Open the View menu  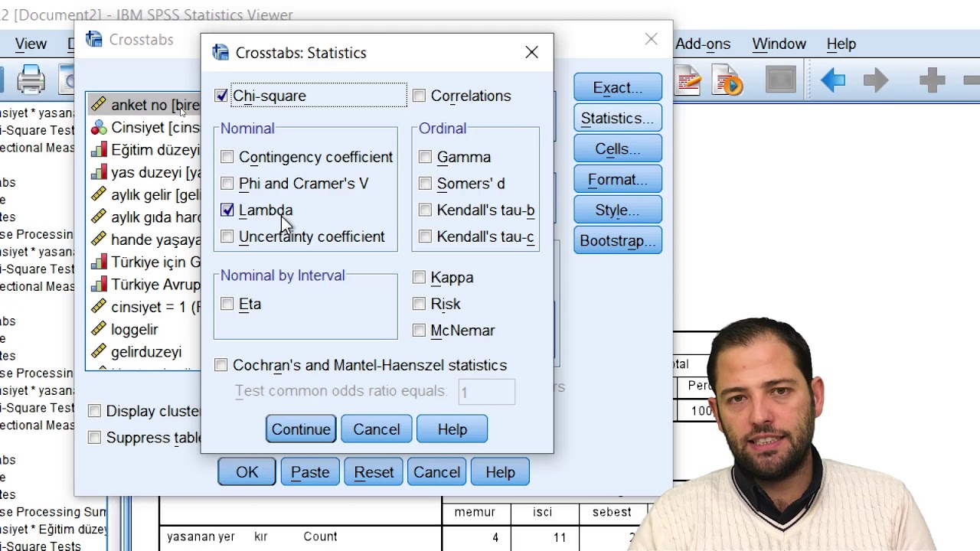[x=31, y=44]
